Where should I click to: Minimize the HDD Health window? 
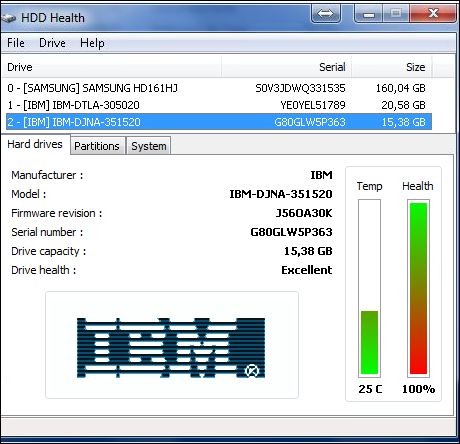coord(369,14)
